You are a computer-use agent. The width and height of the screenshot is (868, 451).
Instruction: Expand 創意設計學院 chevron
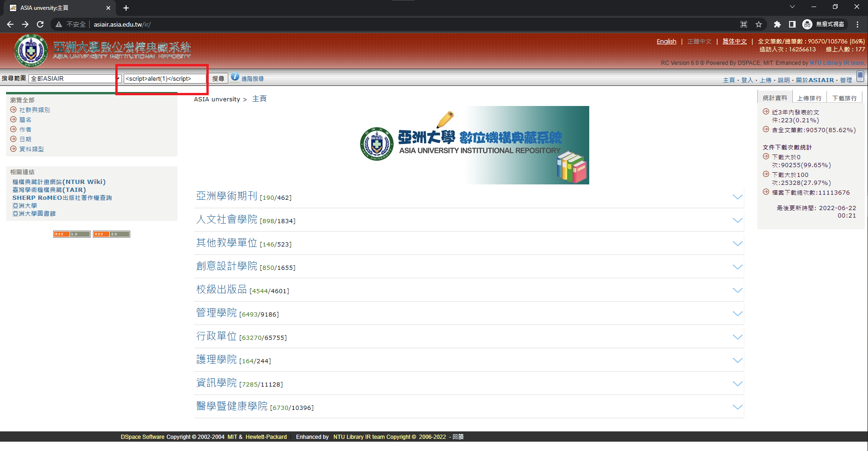(x=738, y=267)
